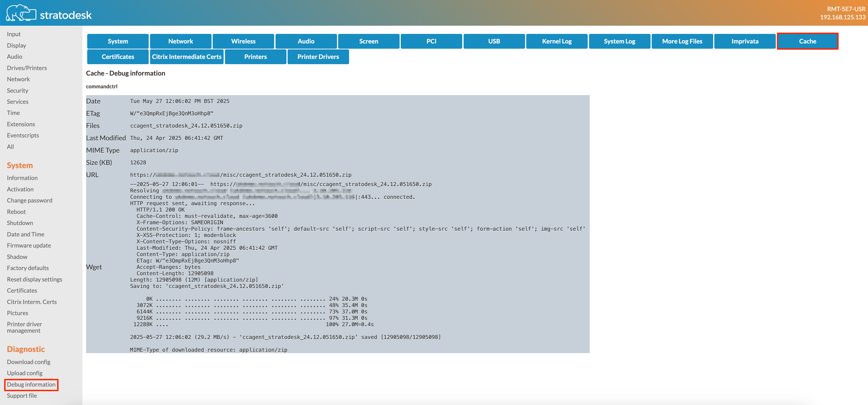This screenshot has width=868, height=405.
Task: Open sidebar System Certificates link
Action: coord(22,291)
